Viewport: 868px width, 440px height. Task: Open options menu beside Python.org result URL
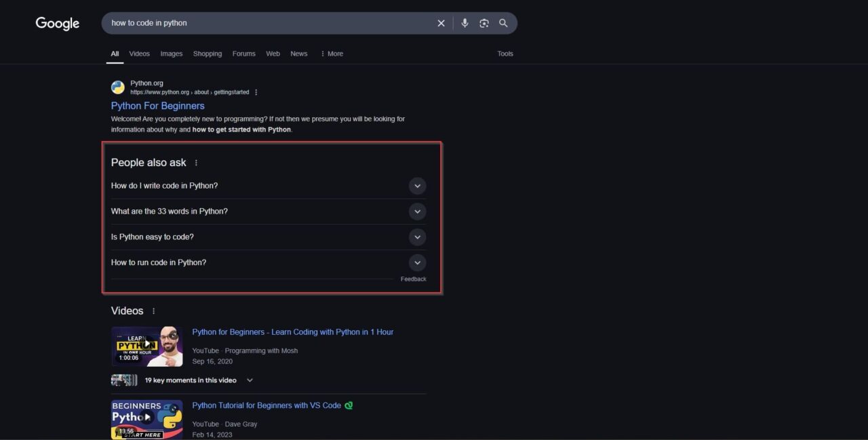coord(256,92)
